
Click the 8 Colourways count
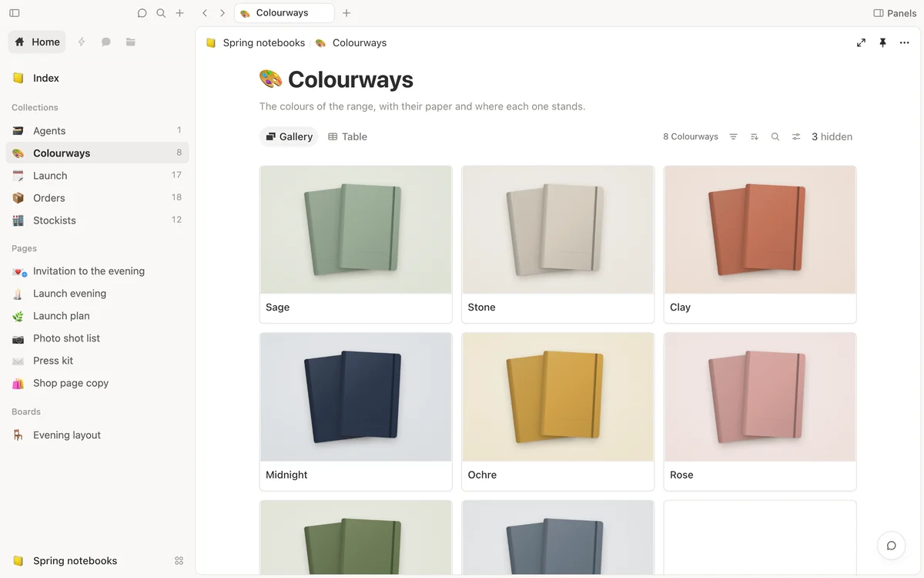691,136
